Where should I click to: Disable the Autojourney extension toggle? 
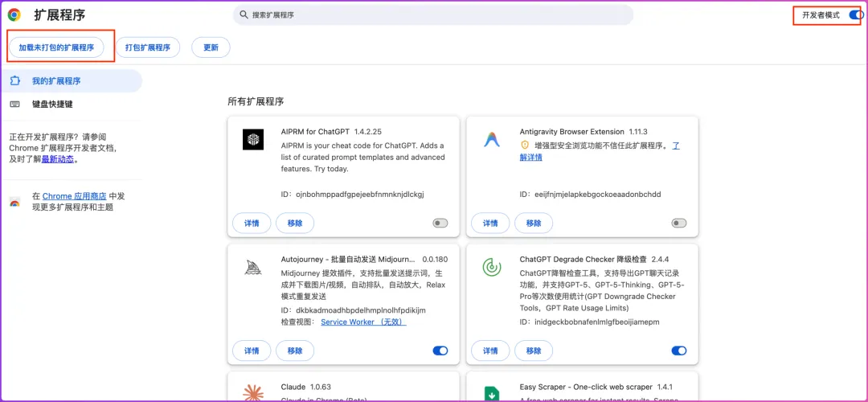[x=440, y=351]
